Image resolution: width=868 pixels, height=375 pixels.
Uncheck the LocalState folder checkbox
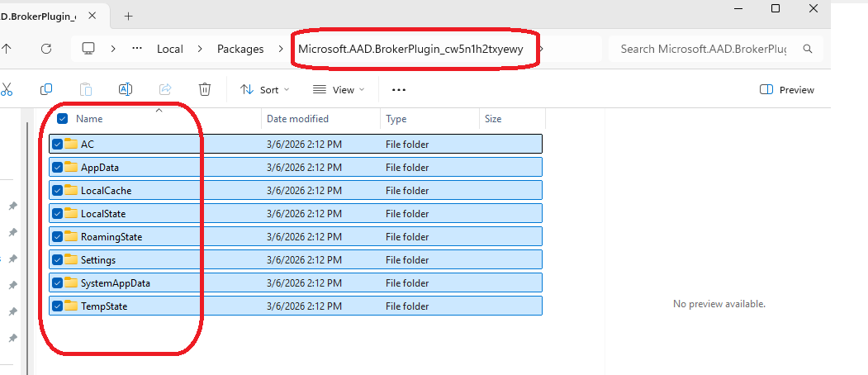tap(57, 213)
